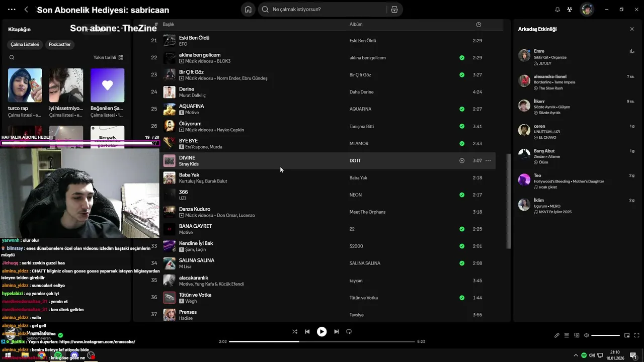Open artist link 'Murat Dalkılıç'
644x362 pixels.
[192, 96]
